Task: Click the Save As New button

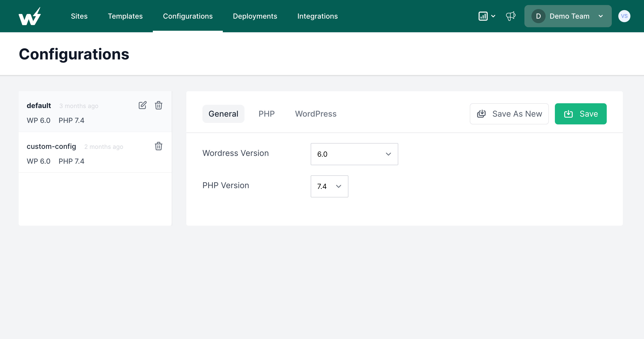Action: point(509,114)
